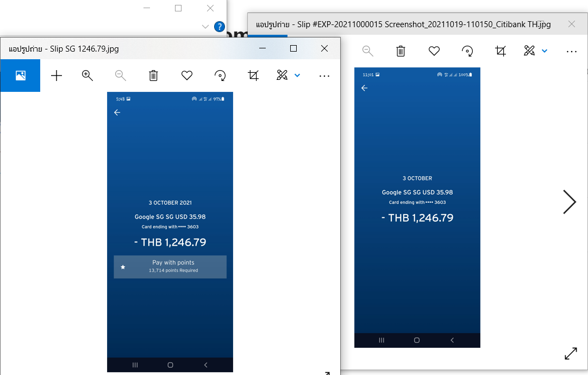Click the Slip SG phone screenshot image
The height and width of the screenshot is (375, 588).
tap(170, 232)
